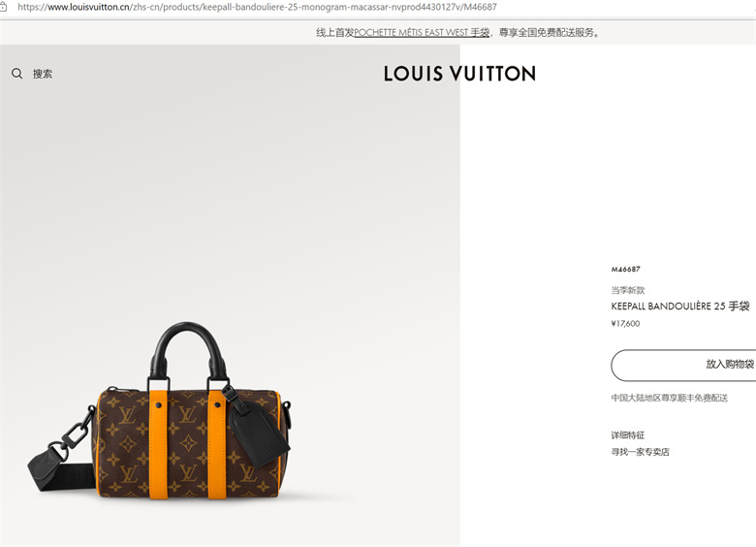
Task: Click the 放入购物袋 add to bag button
Action: [x=683, y=365]
